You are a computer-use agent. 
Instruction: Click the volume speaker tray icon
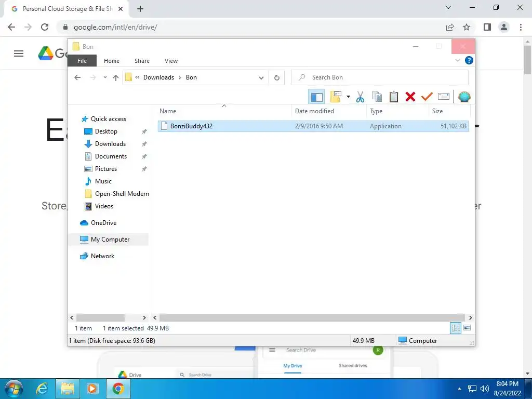click(x=485, y=389)
